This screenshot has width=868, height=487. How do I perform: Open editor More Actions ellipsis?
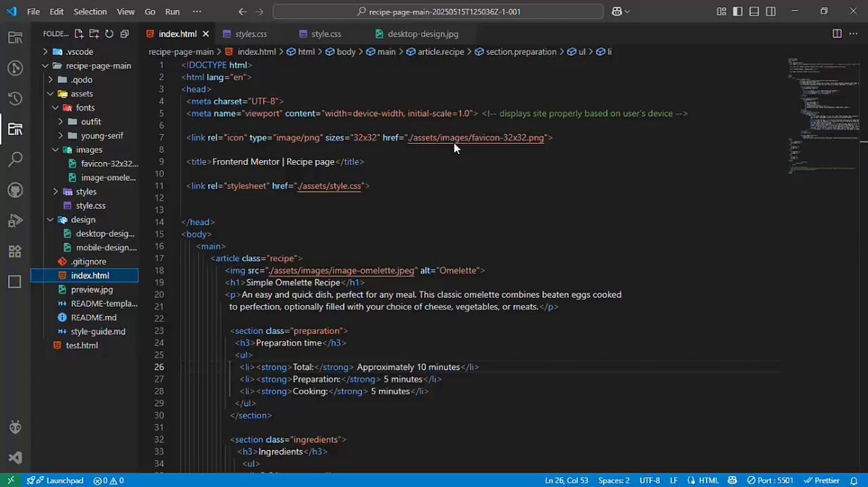(x=854, y=34)
